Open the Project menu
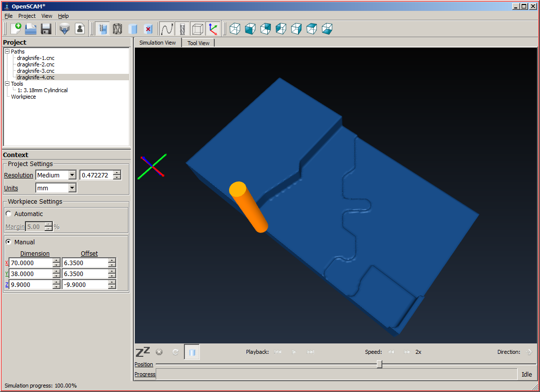The height and width of the screenshot is (392, 540). [27, 16]
